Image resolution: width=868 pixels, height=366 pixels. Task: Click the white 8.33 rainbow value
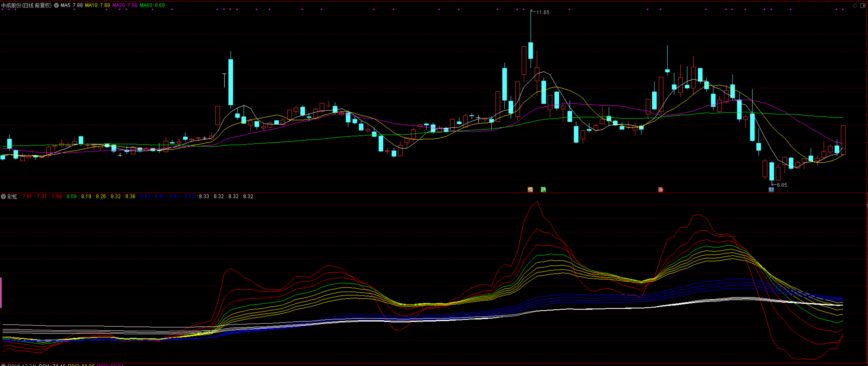(204, 196)
